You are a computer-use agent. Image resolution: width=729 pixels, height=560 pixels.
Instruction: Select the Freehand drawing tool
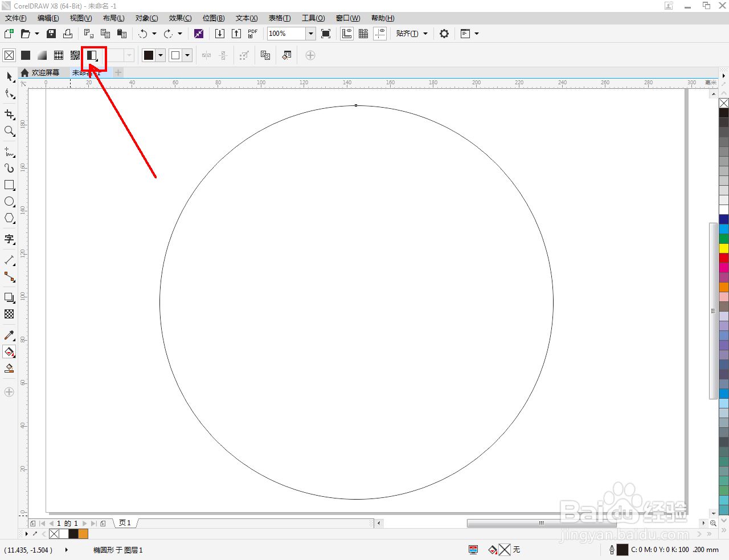(x=9, y=152)
